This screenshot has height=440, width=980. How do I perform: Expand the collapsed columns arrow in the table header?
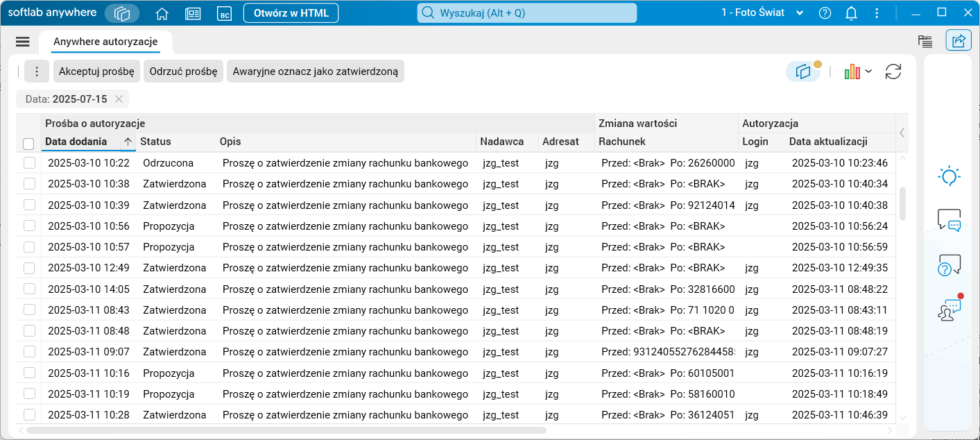902,133
